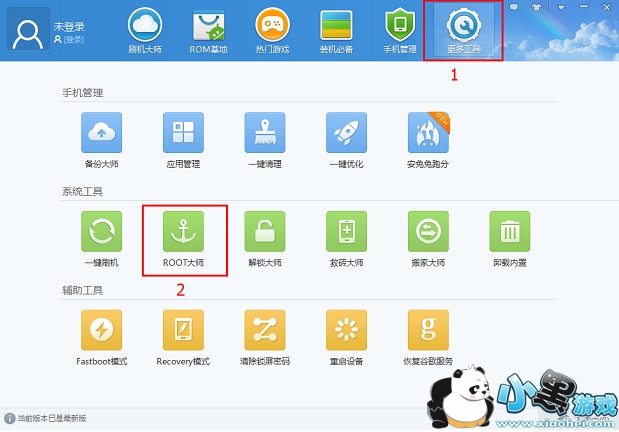The image size is (619, 432).
Task: Click the 未登录 account name text
Action: tap(69, 26)
